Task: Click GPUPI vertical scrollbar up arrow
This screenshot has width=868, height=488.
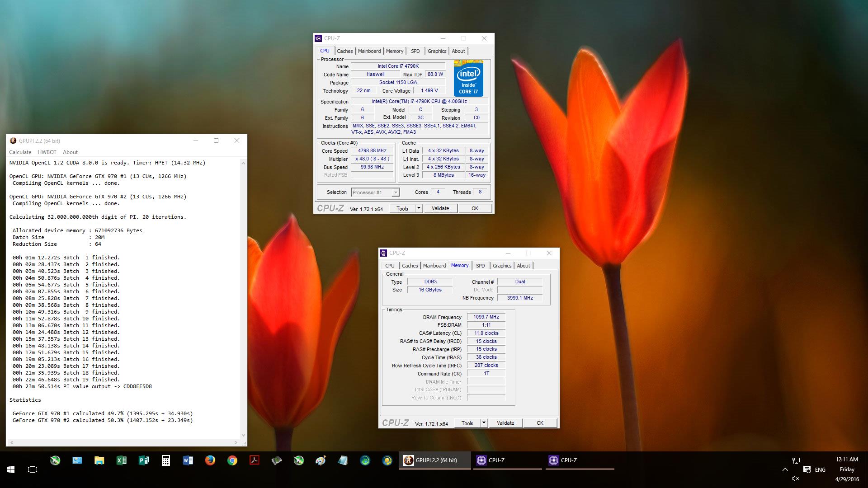Action: pyautogui.click(x=243, y=163)
